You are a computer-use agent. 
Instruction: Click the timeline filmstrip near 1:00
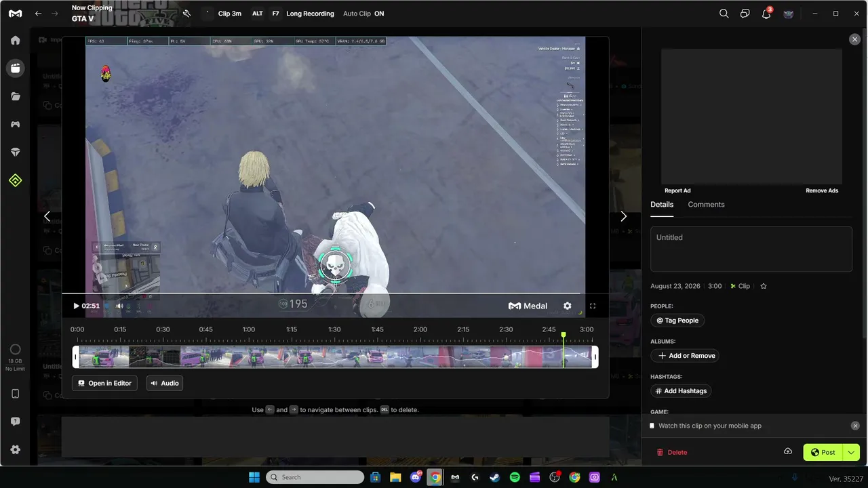pyautogui.click(x=249, y=357)
